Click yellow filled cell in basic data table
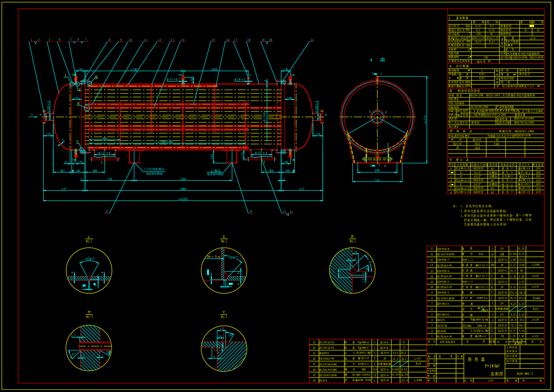This screenshot has height=392, width=554. 532,26
